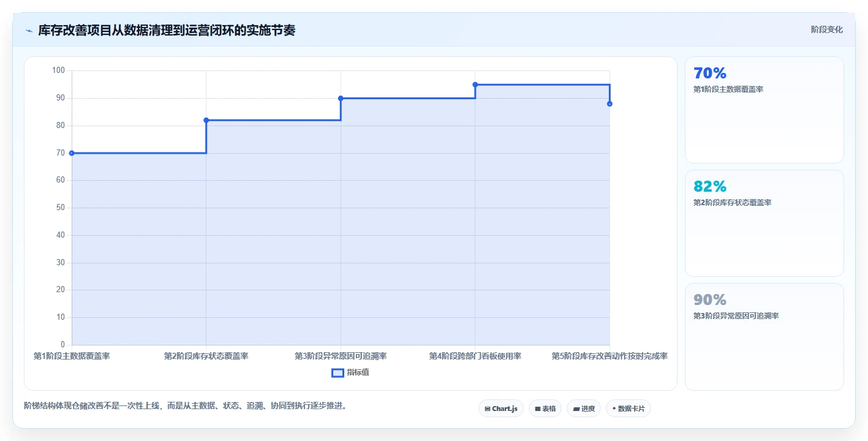Toggle the 指标值 legend item

[350, 372]
